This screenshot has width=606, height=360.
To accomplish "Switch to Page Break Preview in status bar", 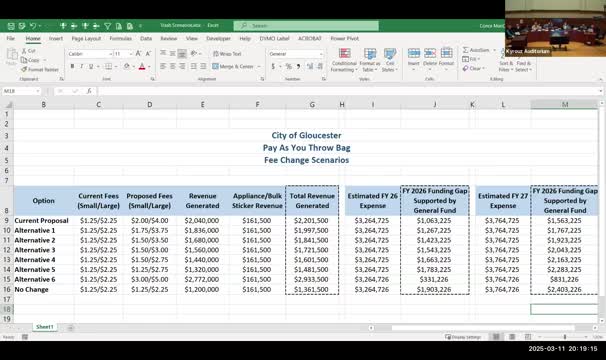I will point(528,337).
